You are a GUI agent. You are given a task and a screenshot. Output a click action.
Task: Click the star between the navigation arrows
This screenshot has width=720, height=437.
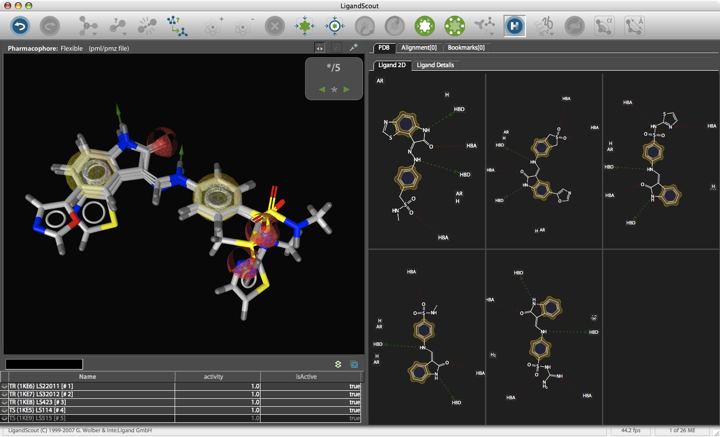point(334,90)
